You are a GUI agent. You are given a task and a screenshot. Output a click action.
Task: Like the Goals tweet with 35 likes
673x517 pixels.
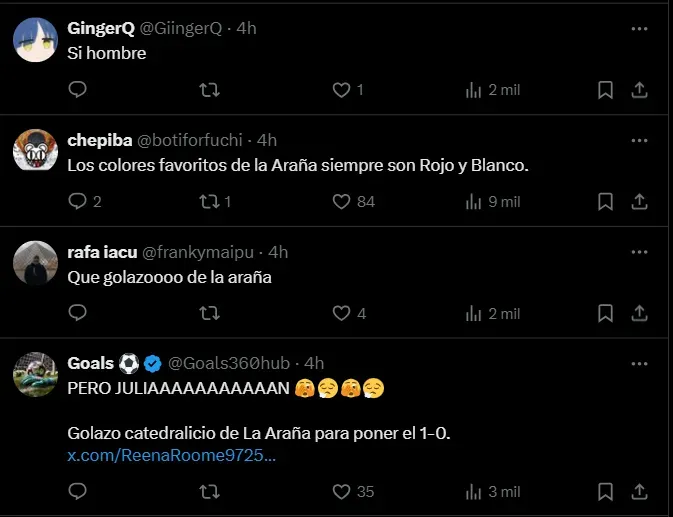pos(342,492)
